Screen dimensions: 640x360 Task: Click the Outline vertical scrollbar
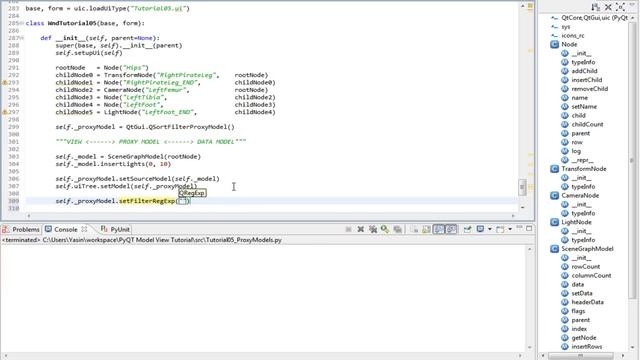[632, 161]
